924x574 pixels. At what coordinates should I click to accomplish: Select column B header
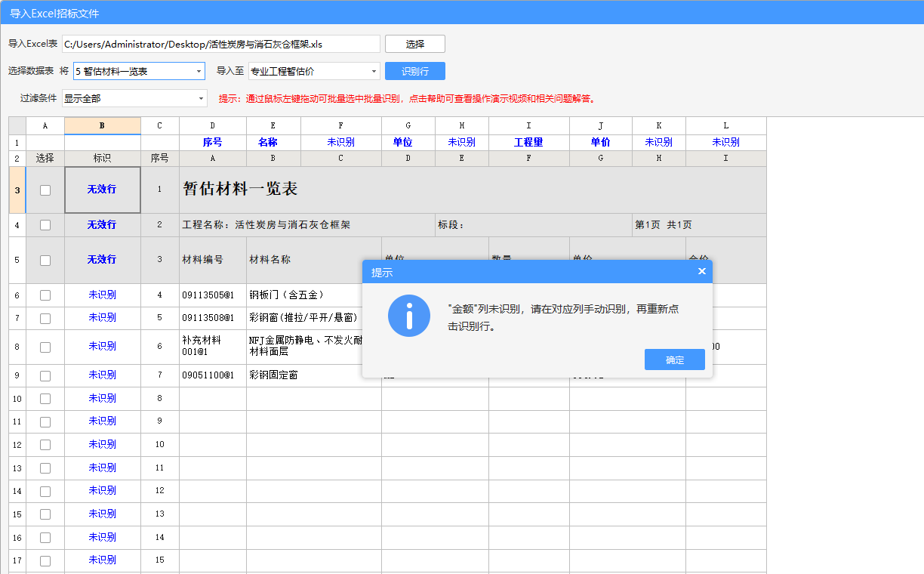tap(102, 125)
